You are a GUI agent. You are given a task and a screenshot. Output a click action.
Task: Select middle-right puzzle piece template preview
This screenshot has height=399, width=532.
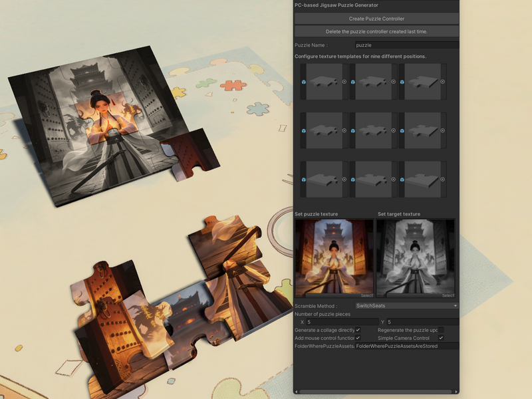tap(422, 130)
